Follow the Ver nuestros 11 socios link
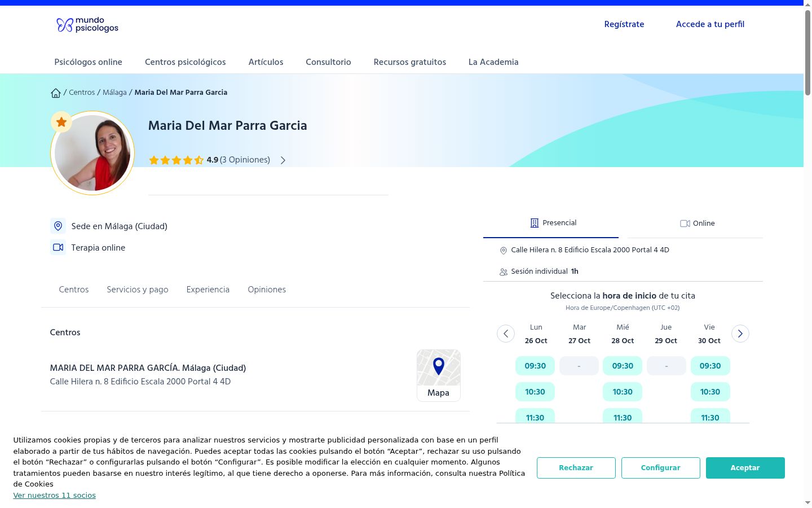Image resolution: width=812 pixels, height=508 pixels. 55,496
